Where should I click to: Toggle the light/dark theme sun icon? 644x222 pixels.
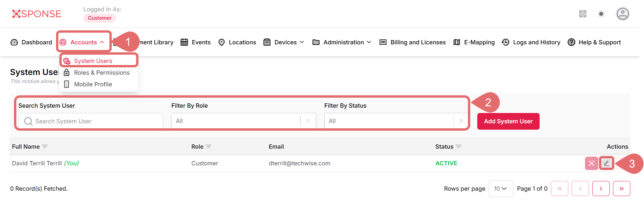[601, 14]
